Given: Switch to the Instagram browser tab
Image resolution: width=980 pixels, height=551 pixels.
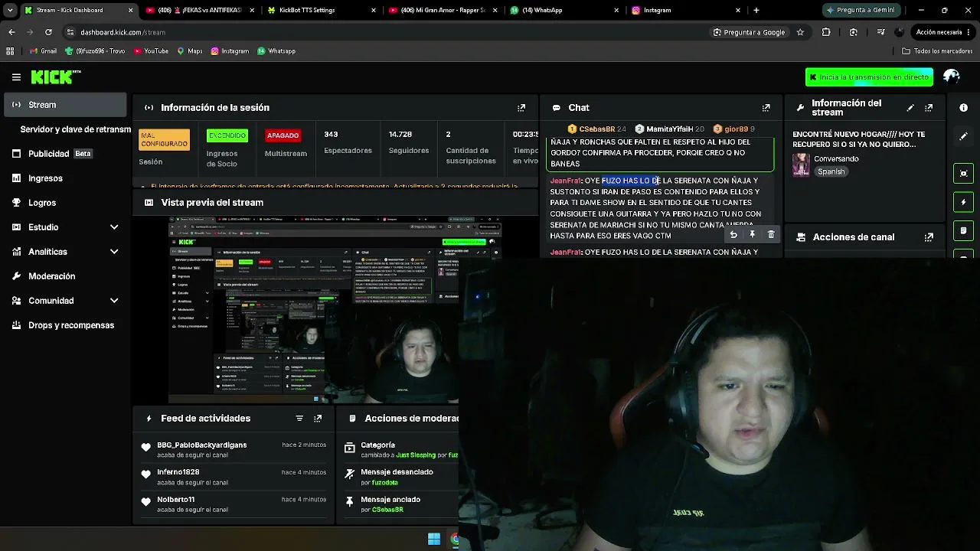Looking at the screenshot, I should pyautogui.click(x=684, y=10).
